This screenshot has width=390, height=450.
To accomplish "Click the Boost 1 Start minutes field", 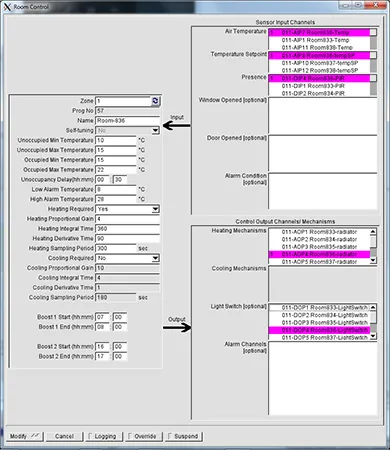I will [120, 317].
